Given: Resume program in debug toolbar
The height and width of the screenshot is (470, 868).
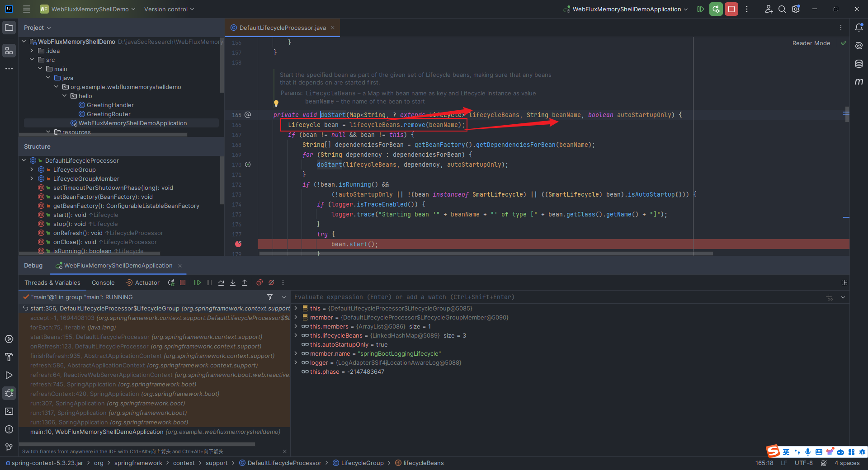Looking at the screenshot, I should click(198, 282).
